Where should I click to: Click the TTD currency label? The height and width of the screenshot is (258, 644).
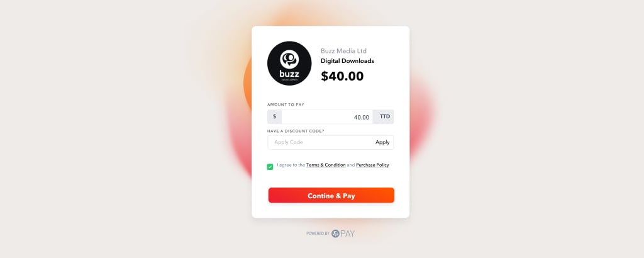point(384,116)
